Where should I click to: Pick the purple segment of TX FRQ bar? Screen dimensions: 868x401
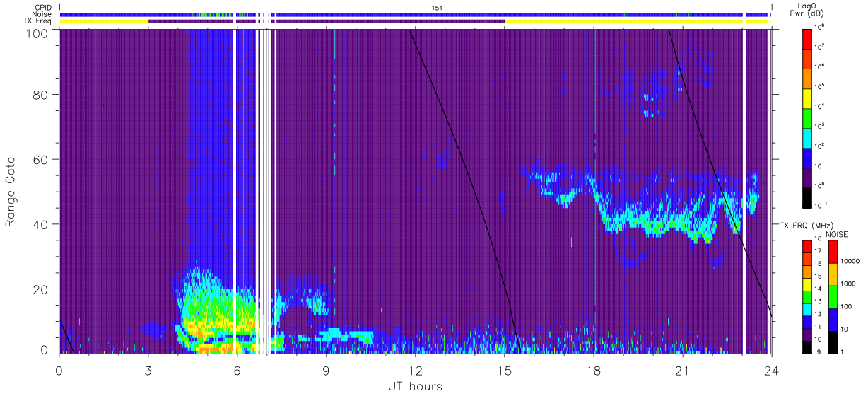(807, 334)
